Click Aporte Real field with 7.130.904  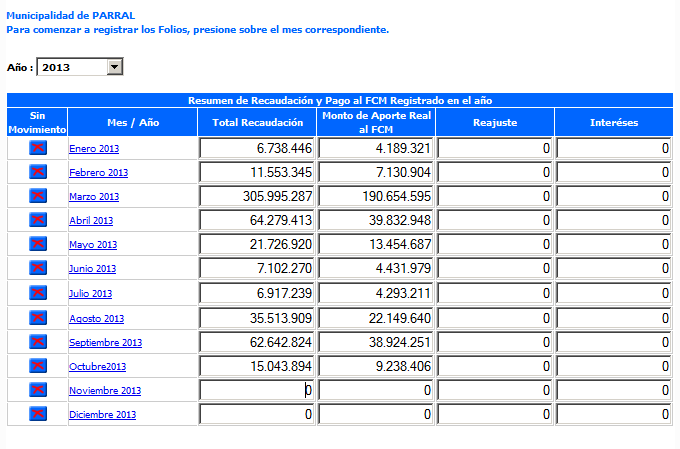(x=376, y=172)
